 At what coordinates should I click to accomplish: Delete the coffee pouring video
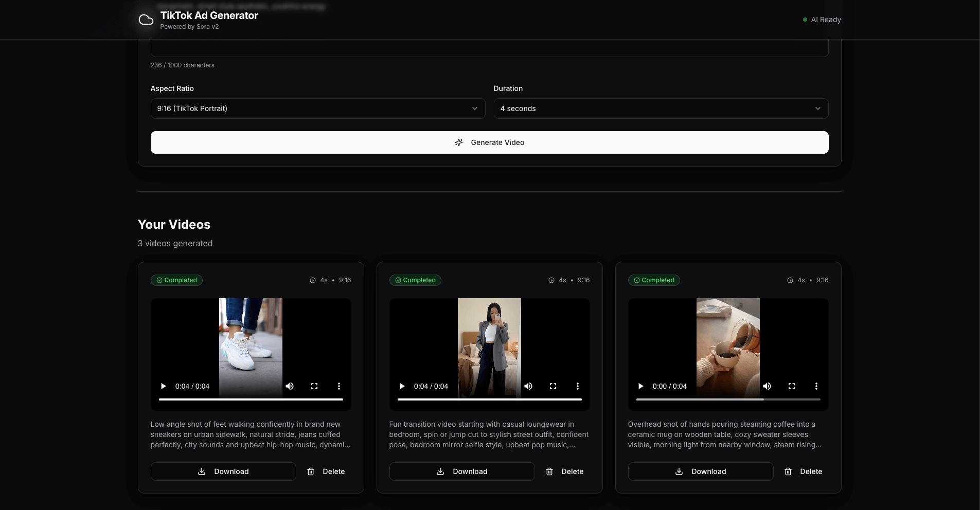(804, 471)
